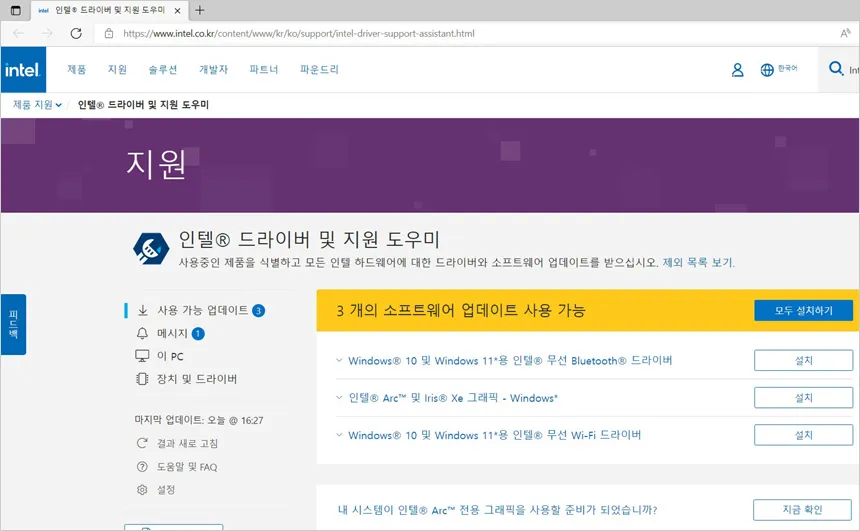Reload the page with browser refresh icon
Image resolution: width=860 pixels, height=531 pixels.
point(76,33)
